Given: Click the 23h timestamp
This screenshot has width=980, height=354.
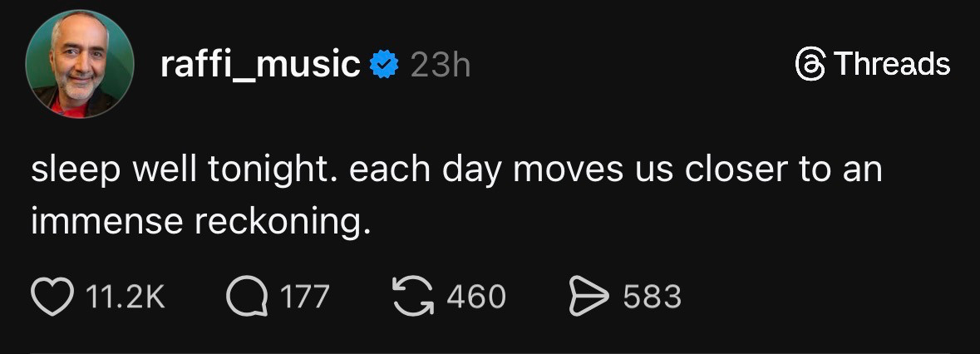Looking at the screenshot, I should pyautogui.click(x=440, y=65).
